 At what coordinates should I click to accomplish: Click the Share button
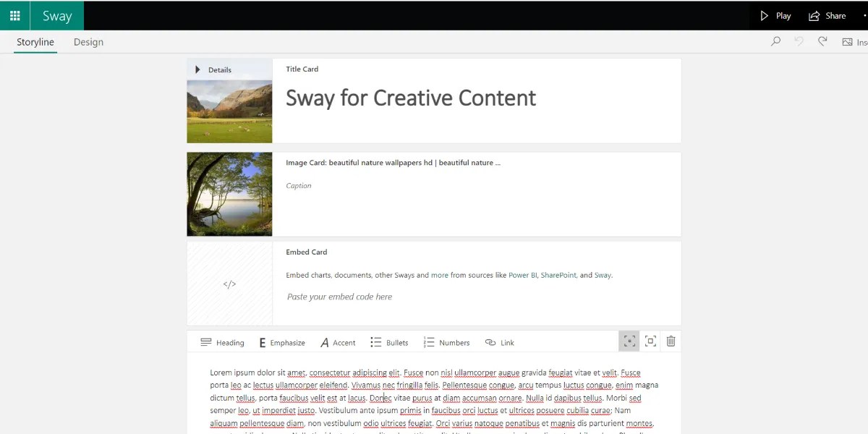(x=826, y=15)
